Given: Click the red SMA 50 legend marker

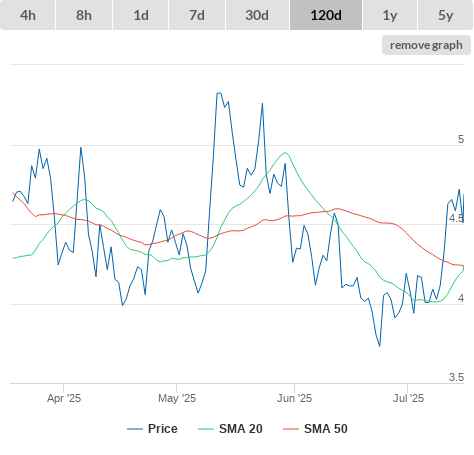Looking at the screenshot, I should click(291, 429).
